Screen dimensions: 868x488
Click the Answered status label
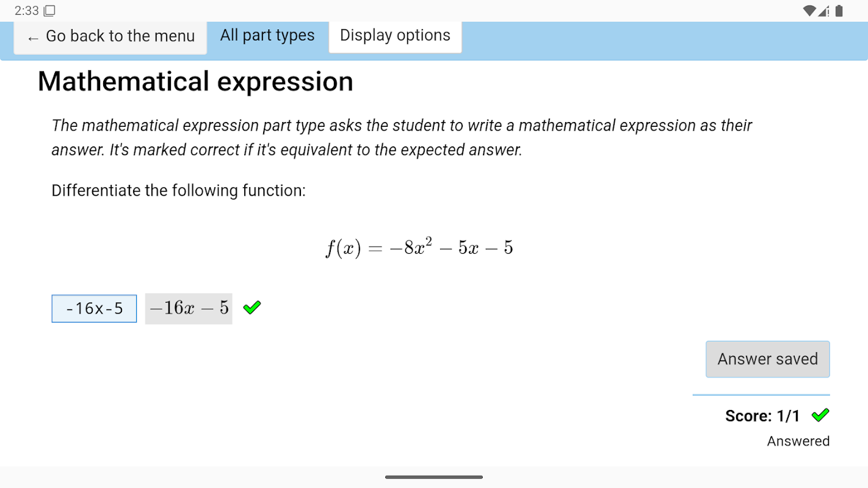(x=798, y=441)
